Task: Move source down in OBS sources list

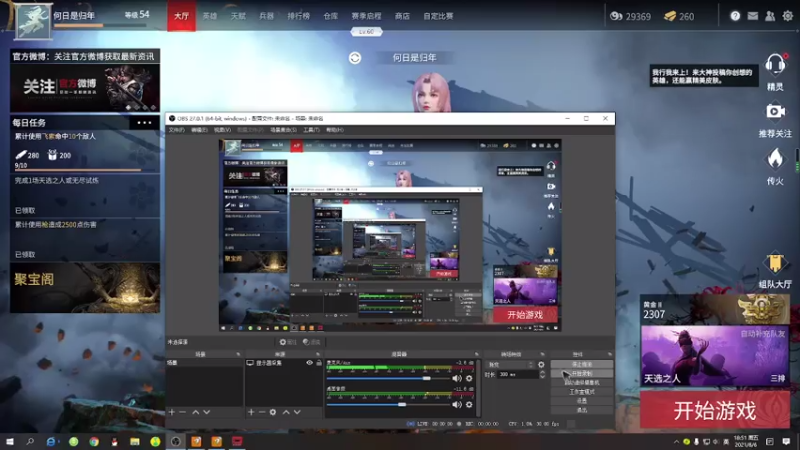Action: tap(297, 412)
